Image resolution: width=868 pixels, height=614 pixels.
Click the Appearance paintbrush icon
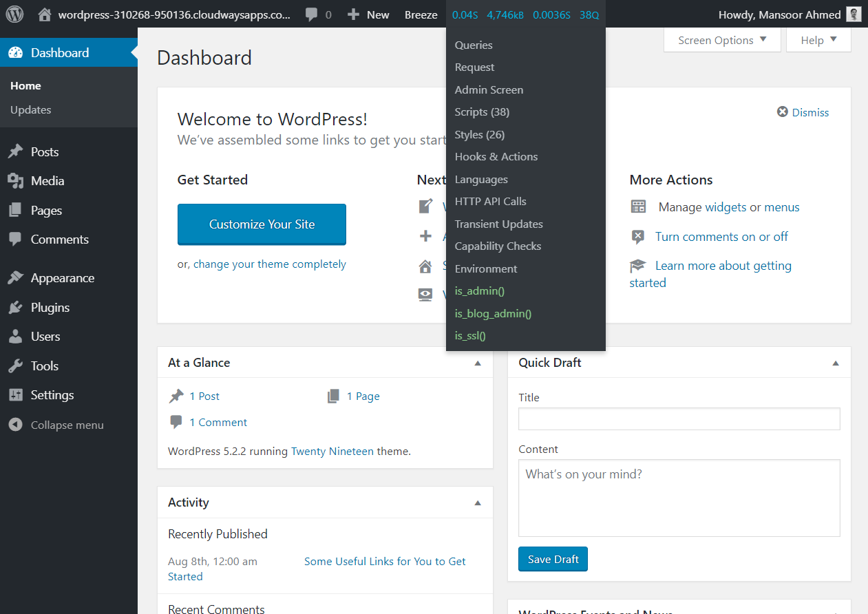point(15,278)
